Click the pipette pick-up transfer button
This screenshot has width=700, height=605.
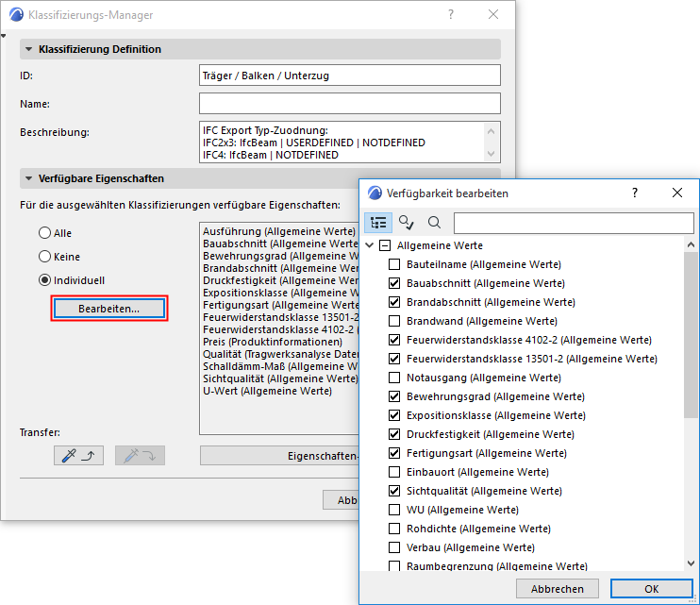(78, 456)
